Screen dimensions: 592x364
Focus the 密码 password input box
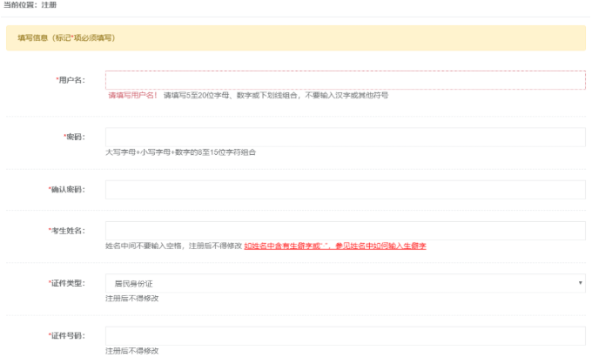click(x=345, y=137)
